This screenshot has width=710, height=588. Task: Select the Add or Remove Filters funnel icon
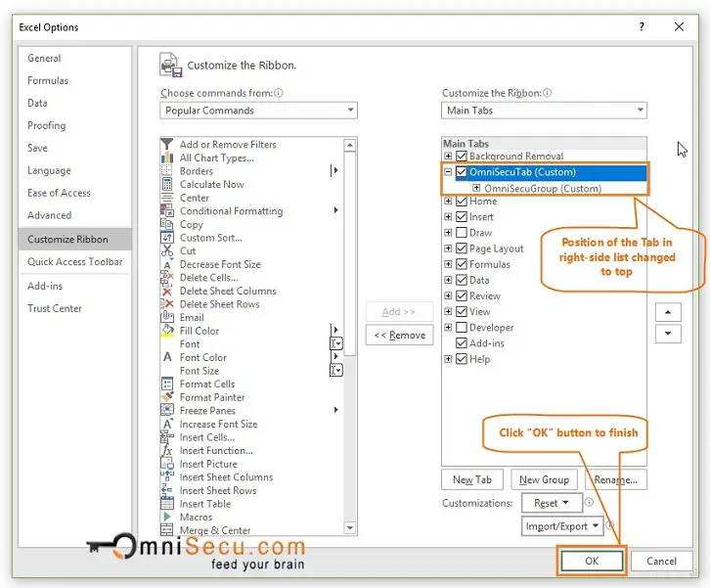[x=167, y=144]
